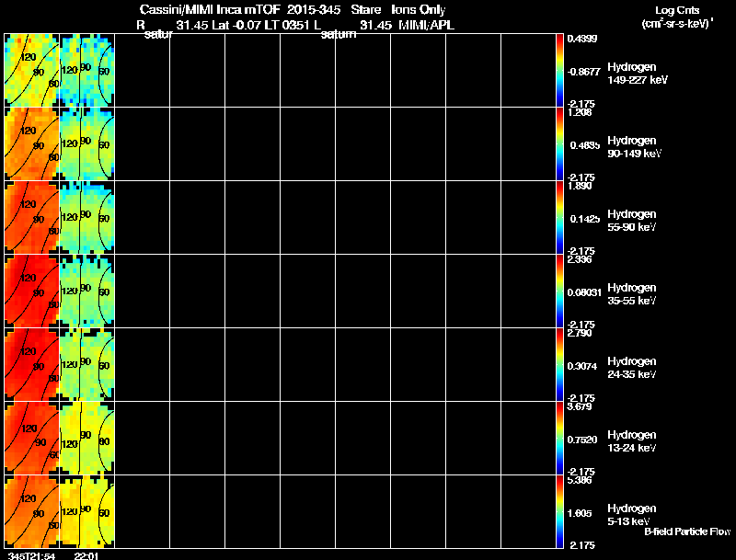Select the Hydrogen 13-24 keV label
736x560 pixels.
tap(632, 441)
